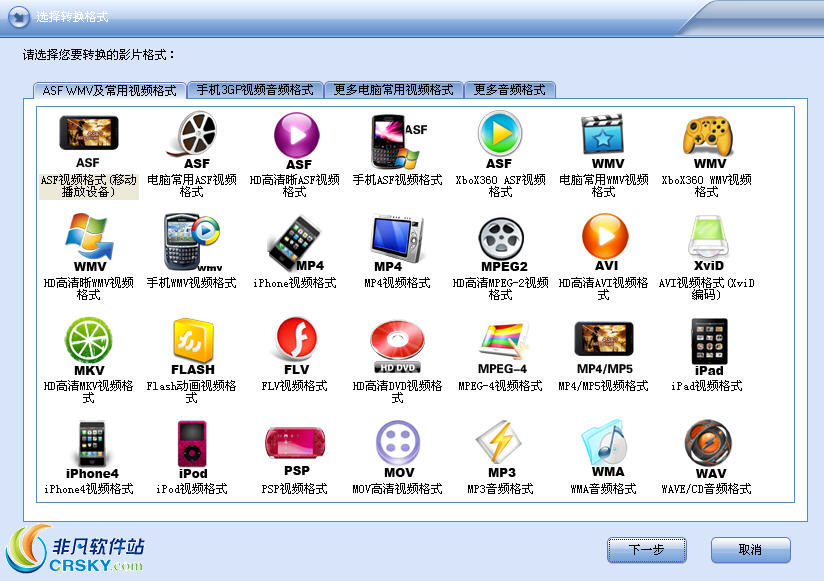The image size is (824, 581).
Task: Choose the Xbox360 ASF video icon
Action: (x=500, y=140)
